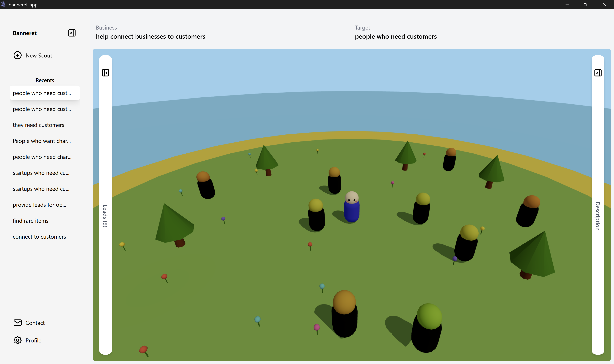Open 'find rare items' recent scout
Screen dimensions: 614x364
(30, 221)
